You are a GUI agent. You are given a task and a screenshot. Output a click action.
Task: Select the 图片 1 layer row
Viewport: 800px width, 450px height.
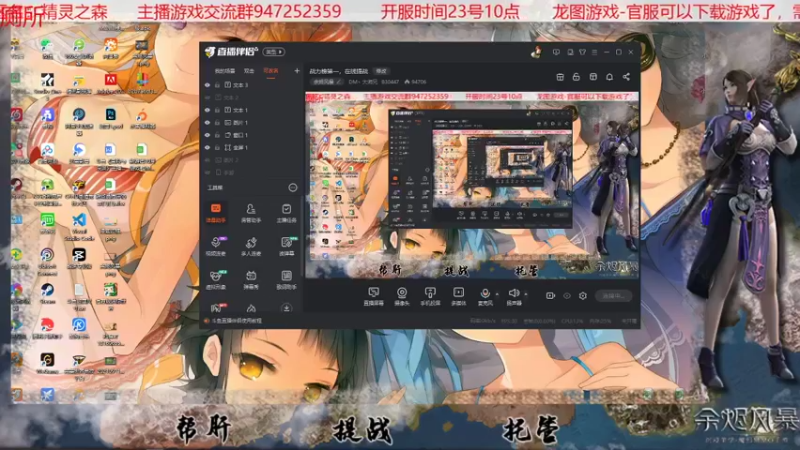pyautogui.click(x=252, y=122)
